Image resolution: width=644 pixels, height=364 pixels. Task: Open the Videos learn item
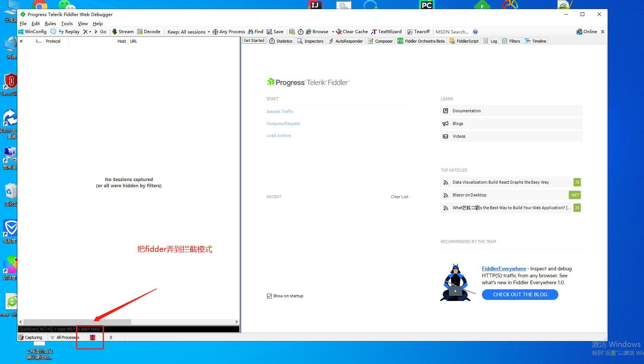(x=511, y=136)
